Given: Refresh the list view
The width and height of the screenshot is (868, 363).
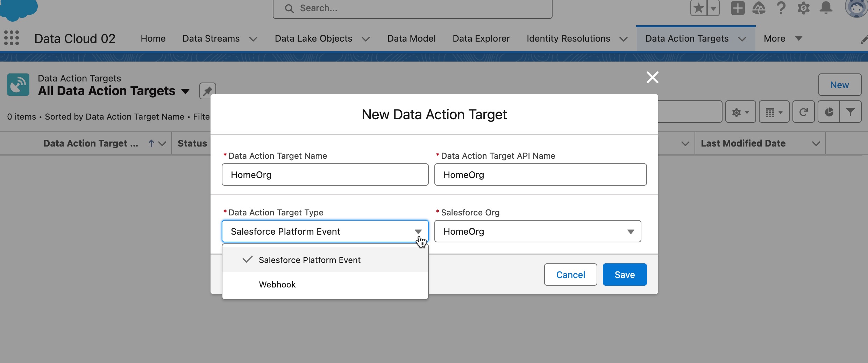Looking at the screenshot, I should [x=803, y=112].
